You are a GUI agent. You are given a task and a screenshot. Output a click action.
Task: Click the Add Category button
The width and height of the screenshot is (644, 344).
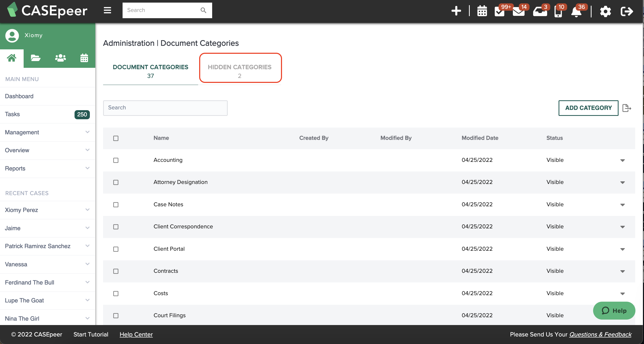tap(588, 108)
